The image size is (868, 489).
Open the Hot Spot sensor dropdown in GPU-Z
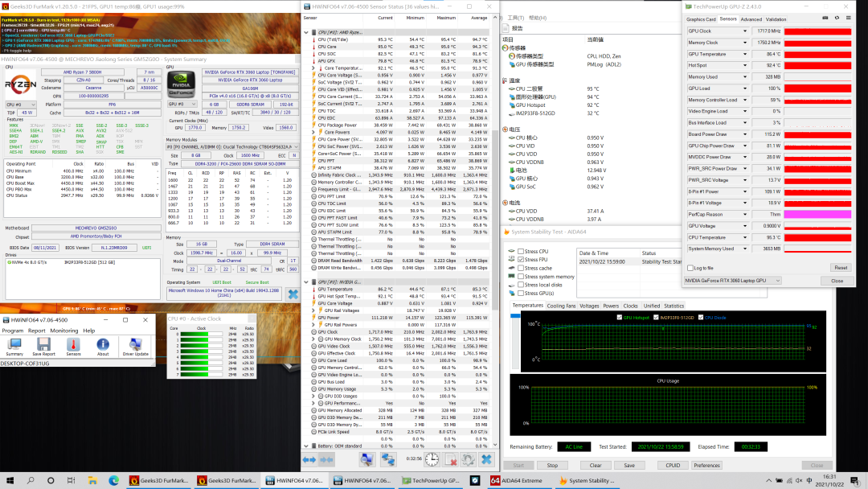(x=744, y=65)
